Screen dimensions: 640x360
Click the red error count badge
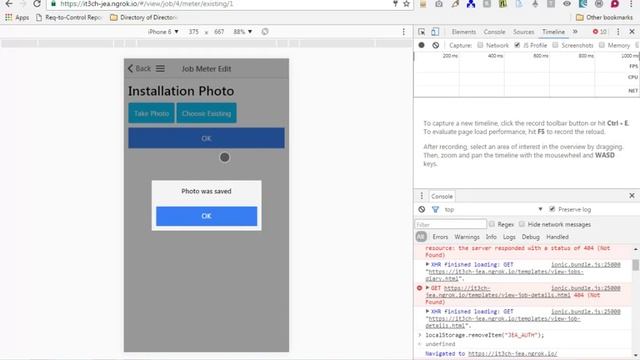[599, 32]
